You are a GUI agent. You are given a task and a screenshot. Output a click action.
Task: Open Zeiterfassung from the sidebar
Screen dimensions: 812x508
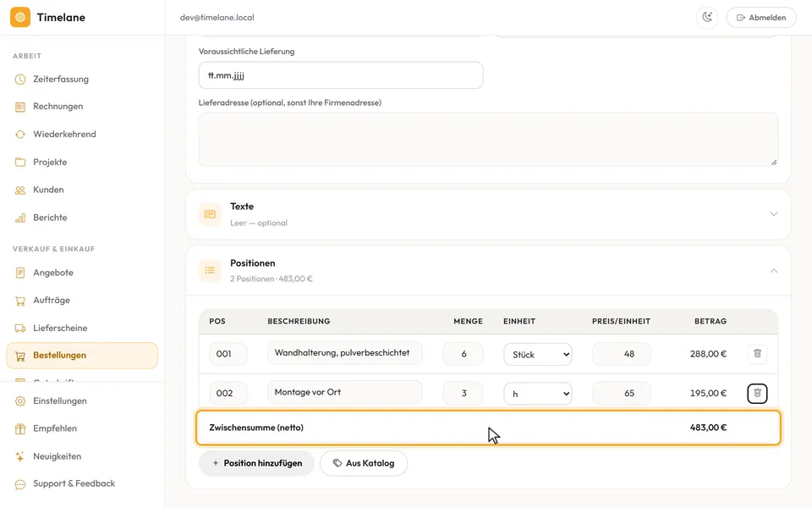(x=82, y=80)
